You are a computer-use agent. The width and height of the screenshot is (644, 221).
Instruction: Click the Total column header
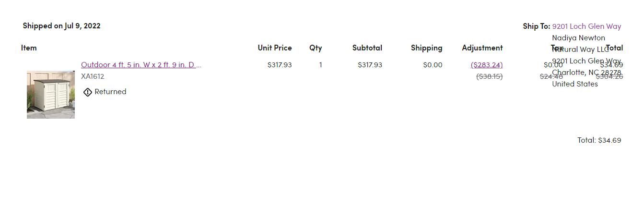click(614, 48)
